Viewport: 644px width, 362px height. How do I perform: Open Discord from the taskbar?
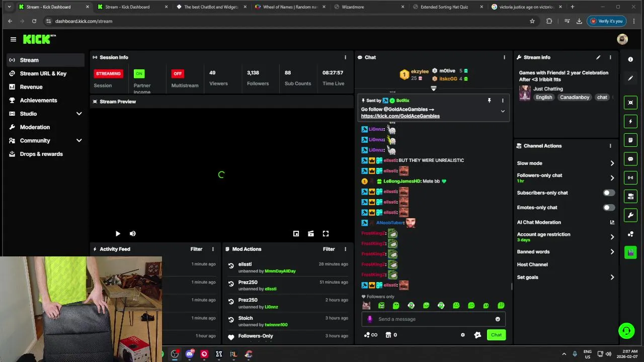[189, 354]
